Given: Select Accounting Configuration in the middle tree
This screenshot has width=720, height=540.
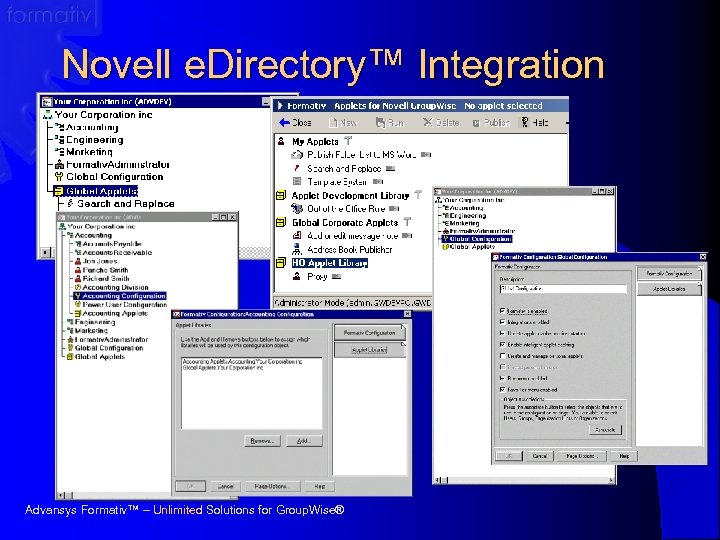Looking at the screenshot, I should click(x=124, y=296).
